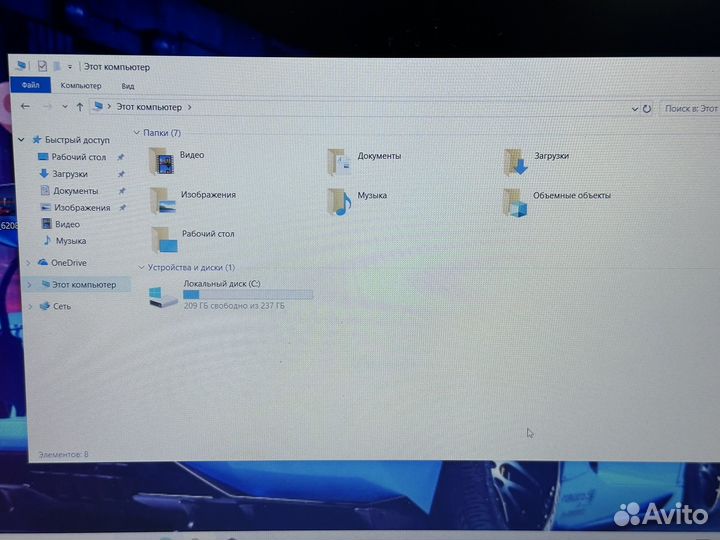Select Загрузки in quick access sidebar
Viewport: 720px width, 540px height.
click(x=70, y=174)
